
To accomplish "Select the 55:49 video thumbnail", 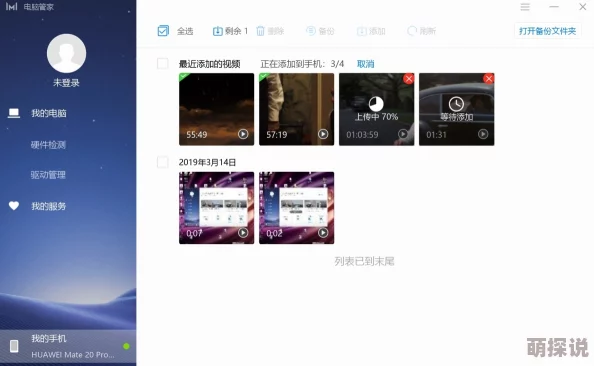I will [217, 109].
